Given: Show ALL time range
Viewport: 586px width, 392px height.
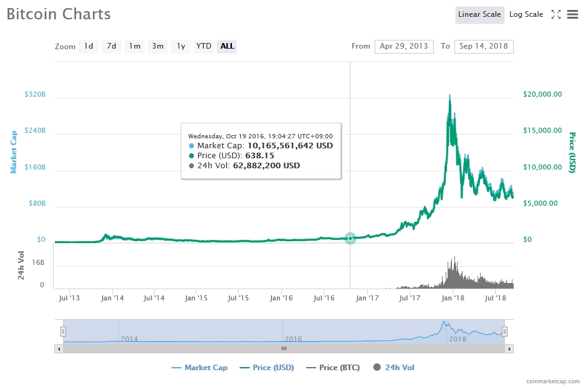Looking at the screenshot, I should coord(227,46).
